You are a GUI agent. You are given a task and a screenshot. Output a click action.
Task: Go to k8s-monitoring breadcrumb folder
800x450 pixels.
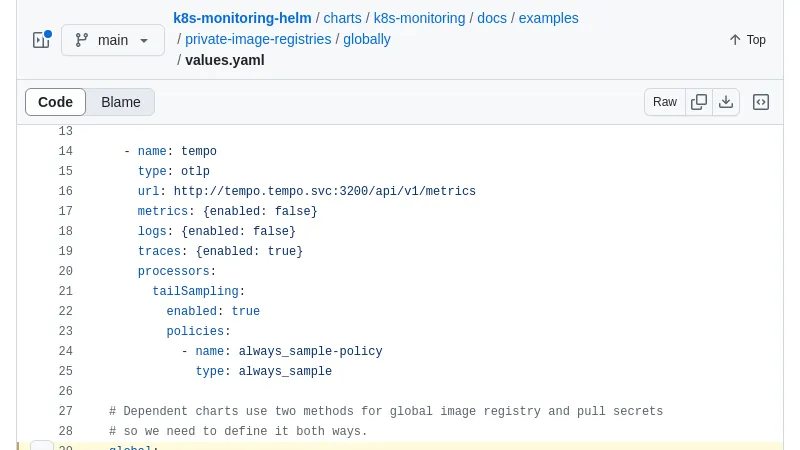pyautogui.click(x=419, y=18)
